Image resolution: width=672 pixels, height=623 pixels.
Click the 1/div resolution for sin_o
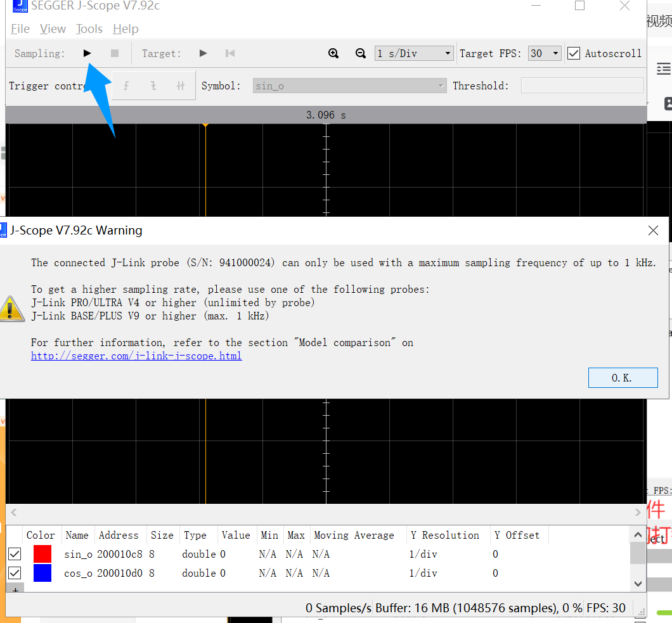423,554
